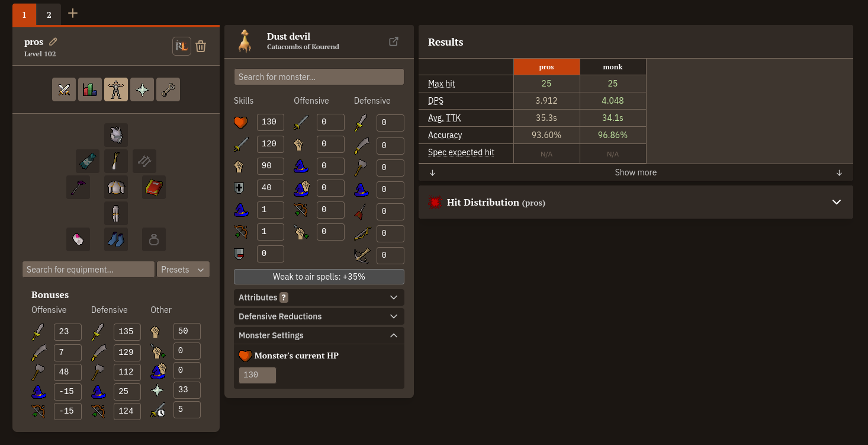Open the extra options tab (wrench icon)
Image resolution: width=868 pixels, height=445 pixels.
[168, 89]
